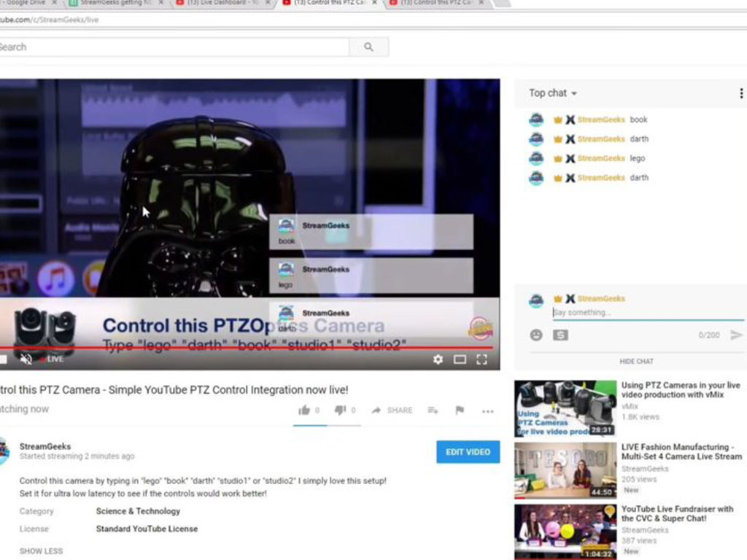The width and height of the screenshot is (747, 560).
Task: Click StreamGeeks avatar beside 'book' chat message
Action: pos(536,120)
